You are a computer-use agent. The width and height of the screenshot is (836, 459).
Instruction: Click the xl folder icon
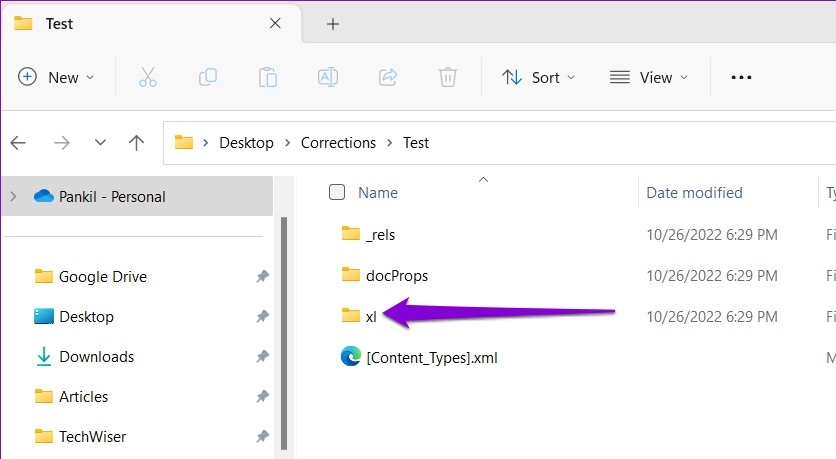tap(351, 315)
